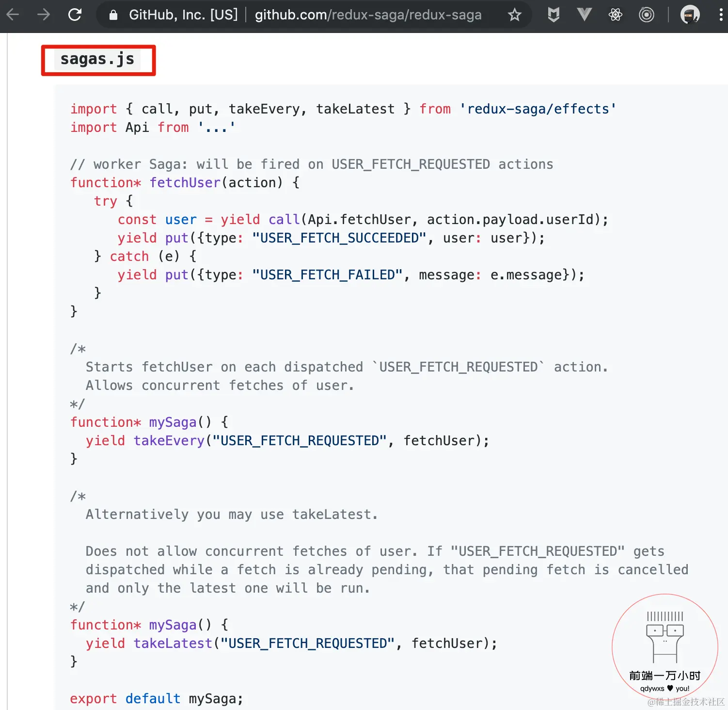The height and width of the screenshot is (710, 728).
Task: Click the 'catch (e)' code line
Action: tap(145, 257)
